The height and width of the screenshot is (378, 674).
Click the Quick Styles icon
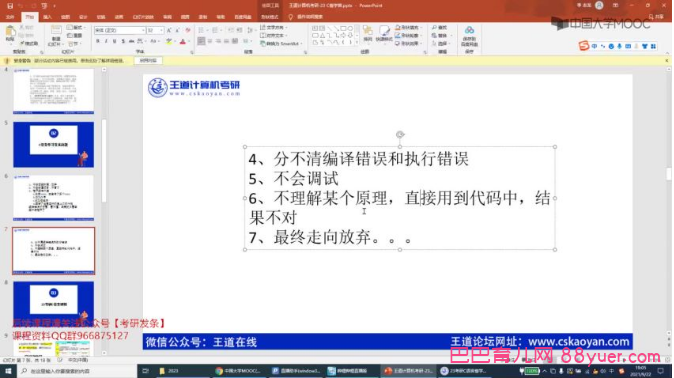(x=384, y=33)
